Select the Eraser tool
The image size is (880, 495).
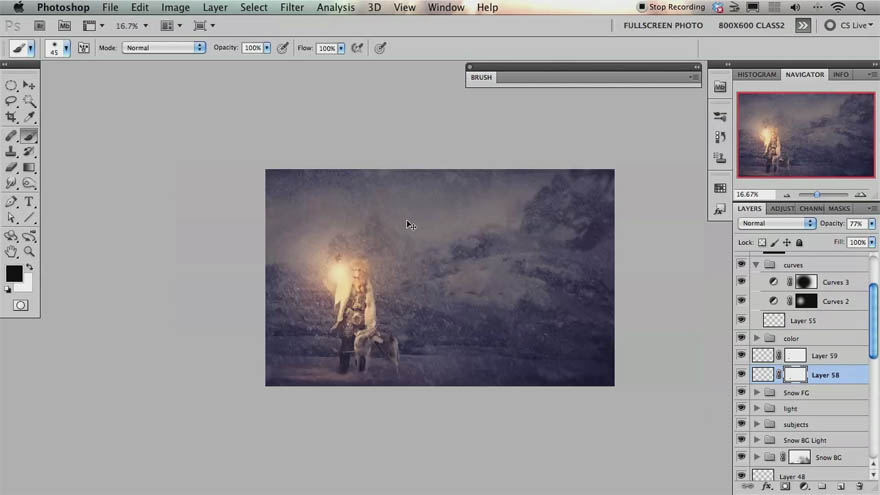pos(11,167)
